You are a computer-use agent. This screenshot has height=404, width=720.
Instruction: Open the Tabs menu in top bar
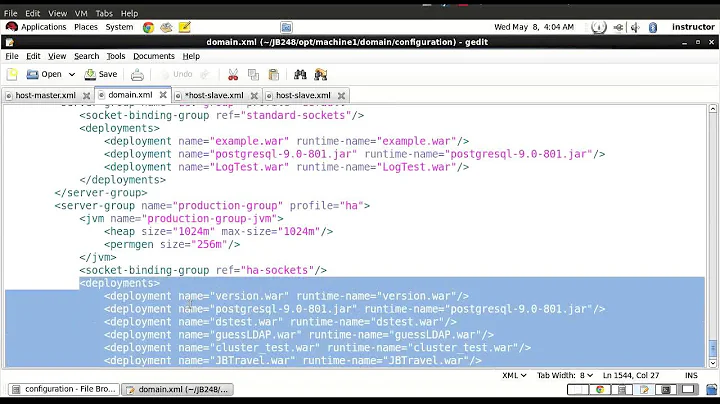click(104, 13)
